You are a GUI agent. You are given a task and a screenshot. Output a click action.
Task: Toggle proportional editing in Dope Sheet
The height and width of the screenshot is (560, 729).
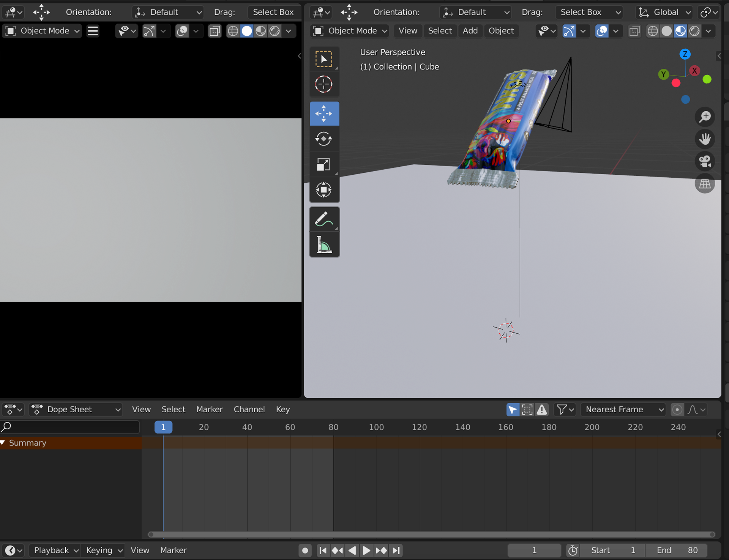677,409
